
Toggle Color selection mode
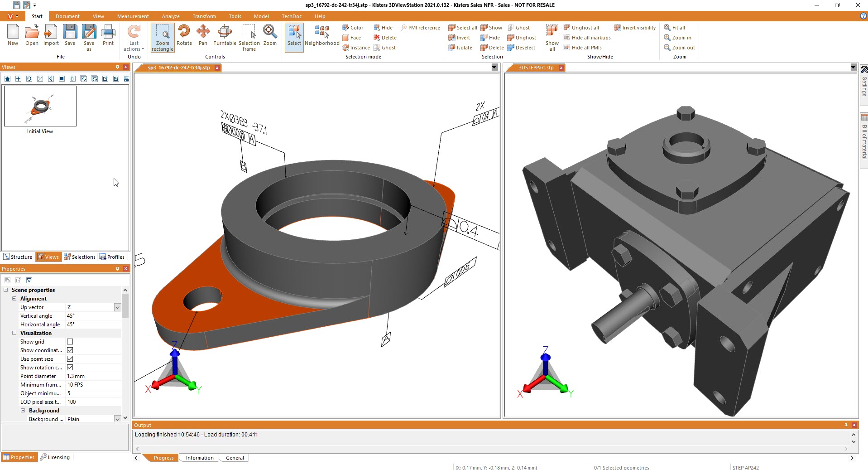point(353,28)
